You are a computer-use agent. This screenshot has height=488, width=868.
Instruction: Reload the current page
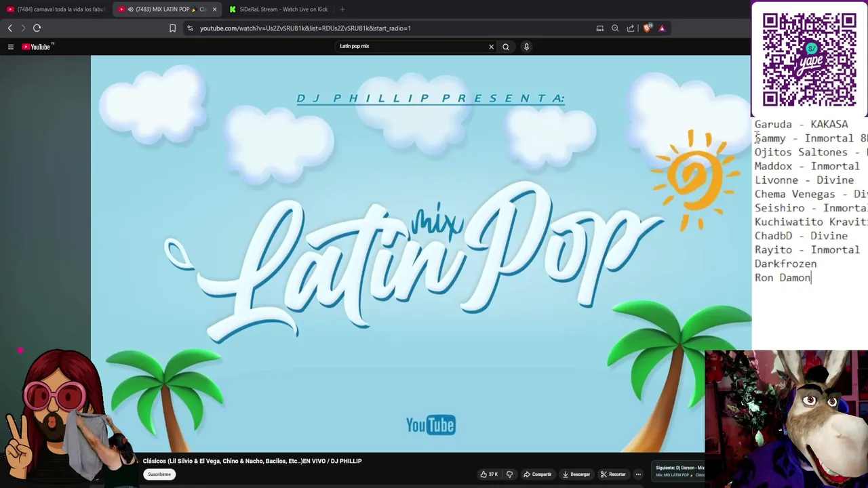coord(37,28)
